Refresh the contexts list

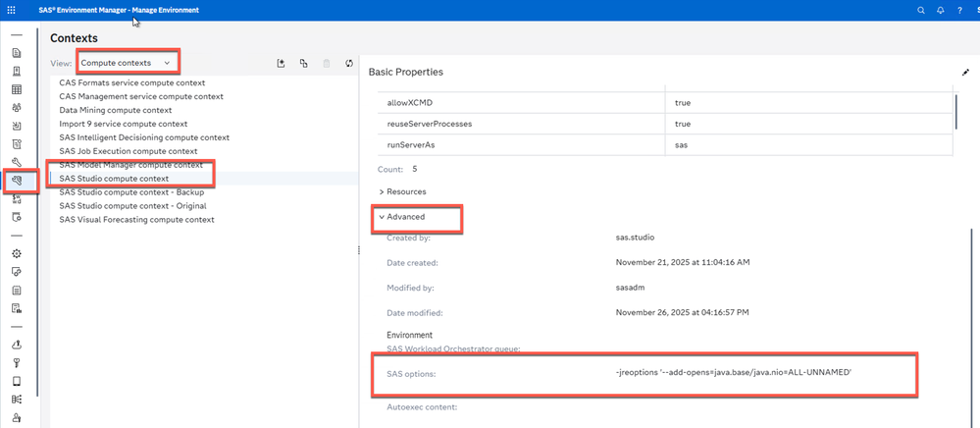tap(349, 63)
